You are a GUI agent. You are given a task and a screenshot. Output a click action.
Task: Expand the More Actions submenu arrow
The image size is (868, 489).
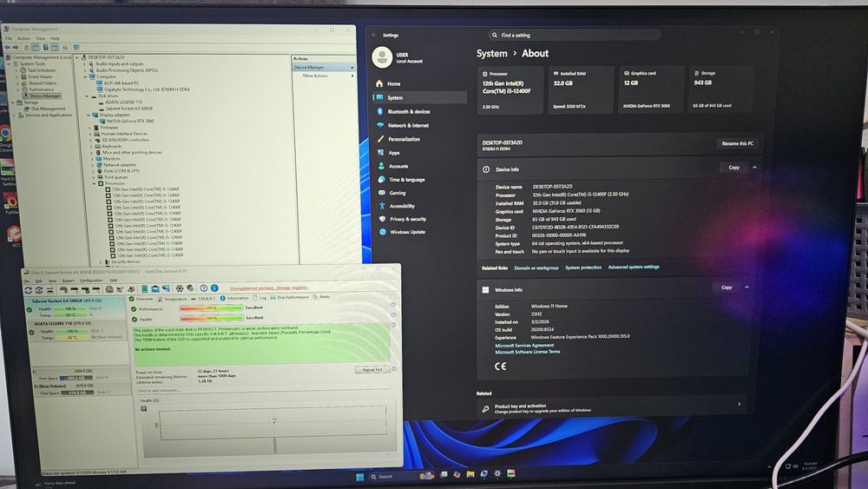(x=352, y=76)
